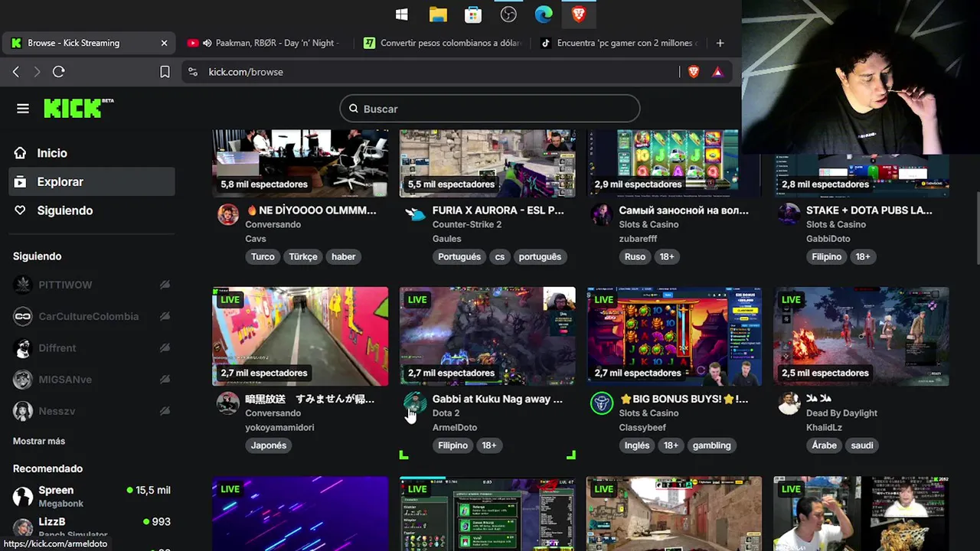The width and height of the screenshot is (980, 551).
Task: Click Gaules channel avatar
Action: pyautogui.click(x=415, y=214)
